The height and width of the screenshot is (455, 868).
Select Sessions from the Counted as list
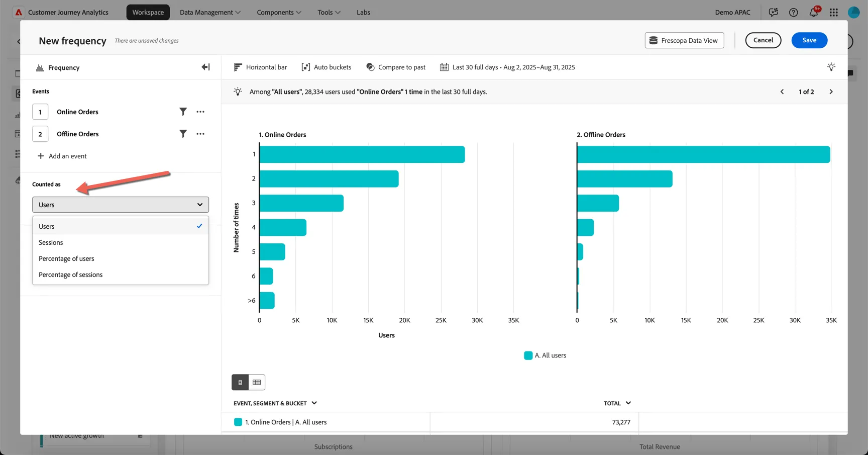(121, 242)
